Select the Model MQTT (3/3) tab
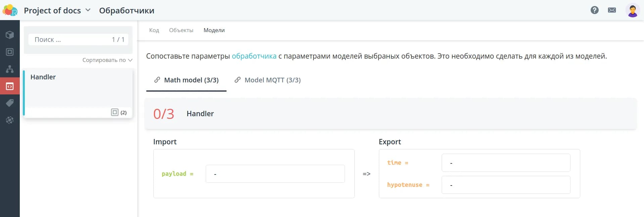This screenshot has width=644, height=217. click(x=267, y=80)
